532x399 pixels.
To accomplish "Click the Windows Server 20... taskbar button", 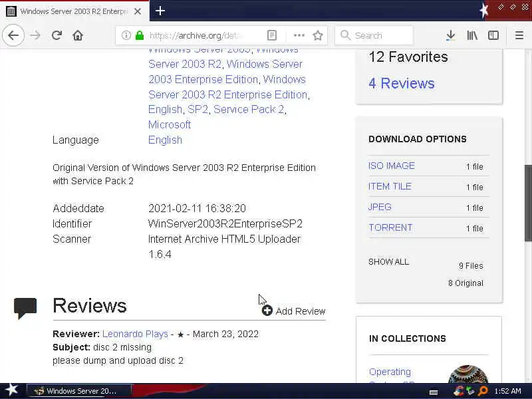I will point(78,391).
